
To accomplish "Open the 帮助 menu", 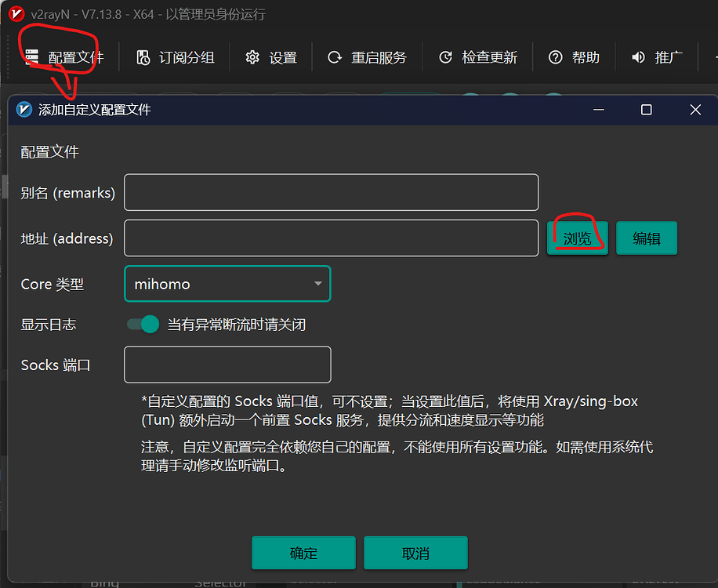I will (x=575, y=57).
